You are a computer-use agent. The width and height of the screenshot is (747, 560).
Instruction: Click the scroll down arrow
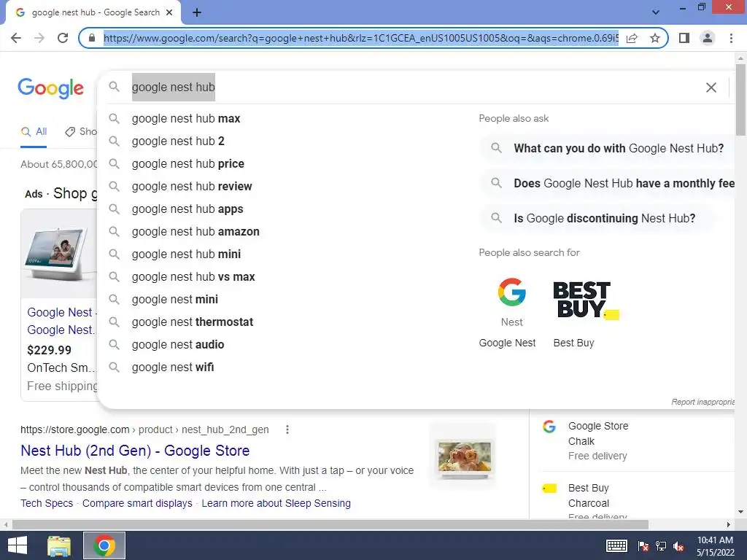tap(740, 513)
